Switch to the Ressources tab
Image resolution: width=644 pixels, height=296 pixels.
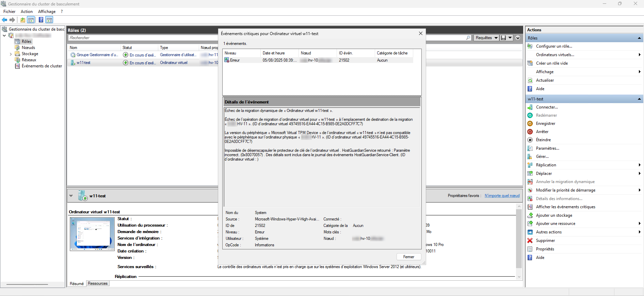[98, 283]
